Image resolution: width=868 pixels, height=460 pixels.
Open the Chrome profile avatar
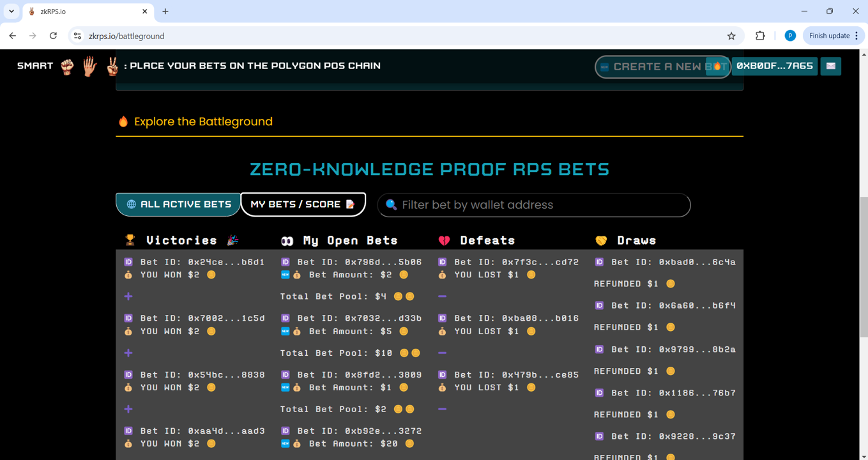(x=790, y=36)
